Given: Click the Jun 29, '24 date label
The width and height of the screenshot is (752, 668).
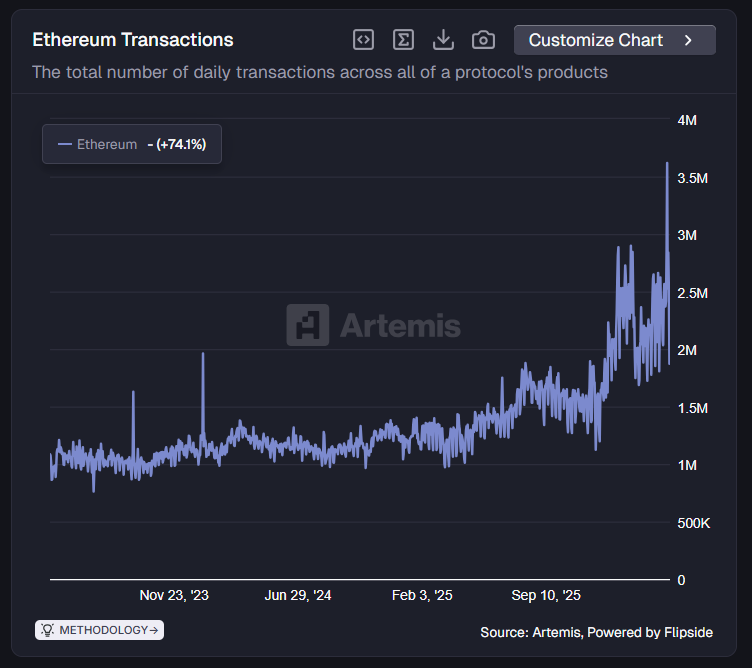Looking at the screenshot, I should click(x=298, y=595).
